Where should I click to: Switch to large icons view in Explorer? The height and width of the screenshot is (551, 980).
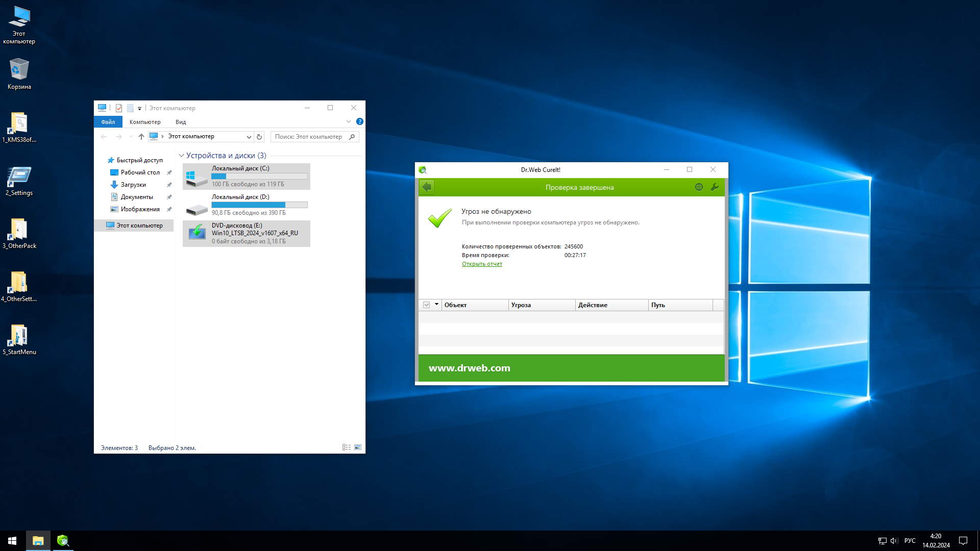click(358, 447)
